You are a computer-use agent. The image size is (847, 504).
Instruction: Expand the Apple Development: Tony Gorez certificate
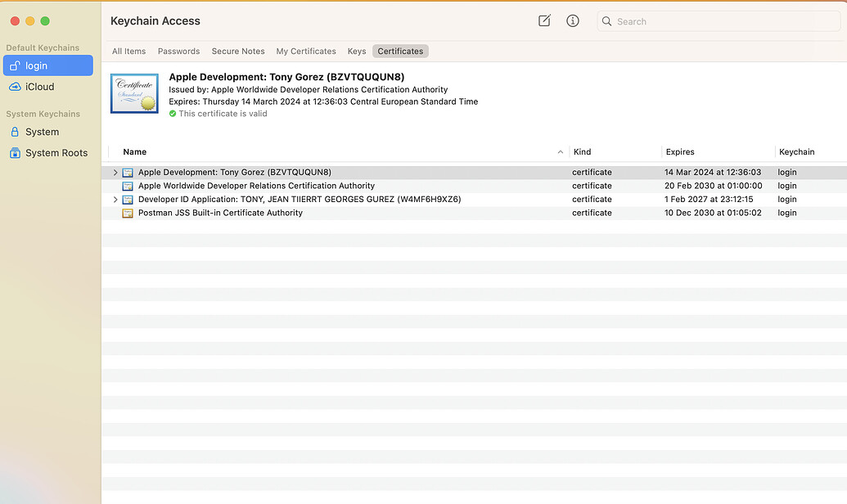click(x=115, y=172)
